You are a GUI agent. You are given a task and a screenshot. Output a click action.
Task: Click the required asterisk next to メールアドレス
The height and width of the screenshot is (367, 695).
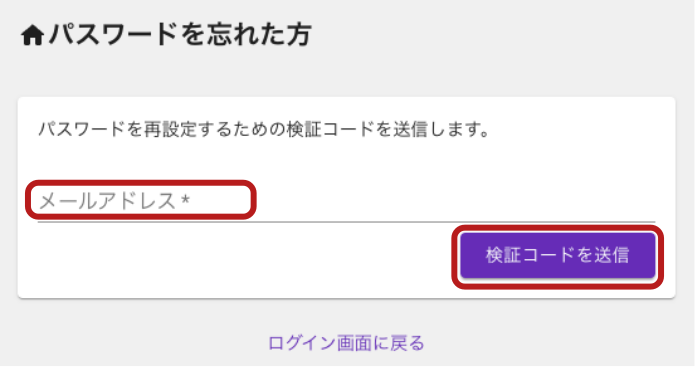[186, 200]
